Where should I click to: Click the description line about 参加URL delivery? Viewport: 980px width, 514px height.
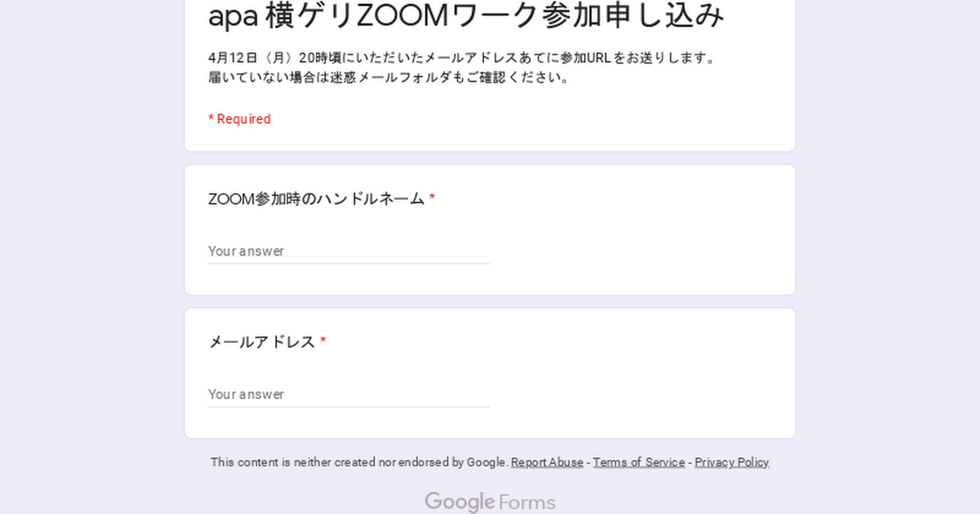[x=461, y=58]
